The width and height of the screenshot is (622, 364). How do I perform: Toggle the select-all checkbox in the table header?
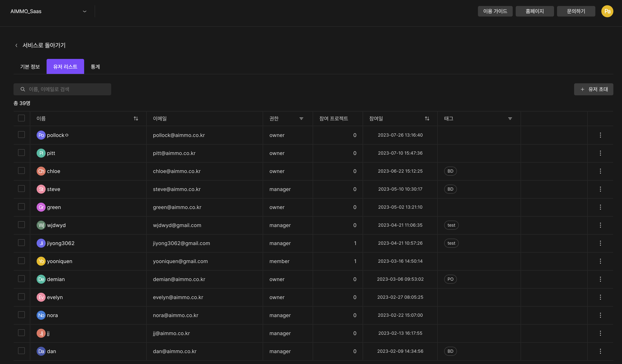coord(21,118)
